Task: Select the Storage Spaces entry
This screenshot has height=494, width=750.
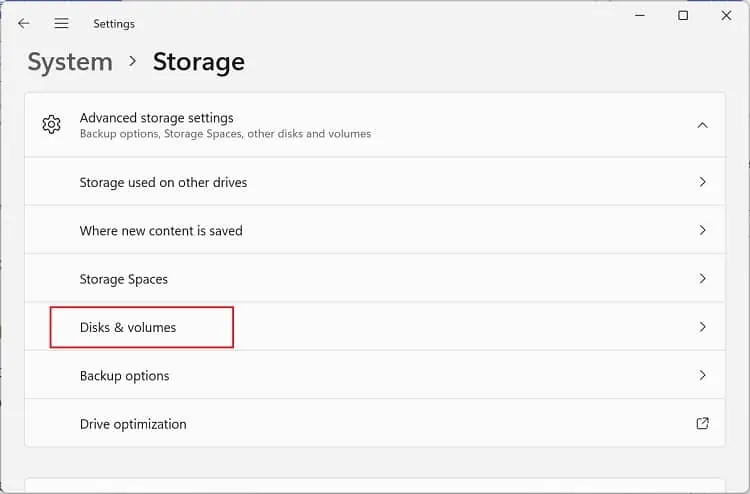Action: (x=124, y=280)
